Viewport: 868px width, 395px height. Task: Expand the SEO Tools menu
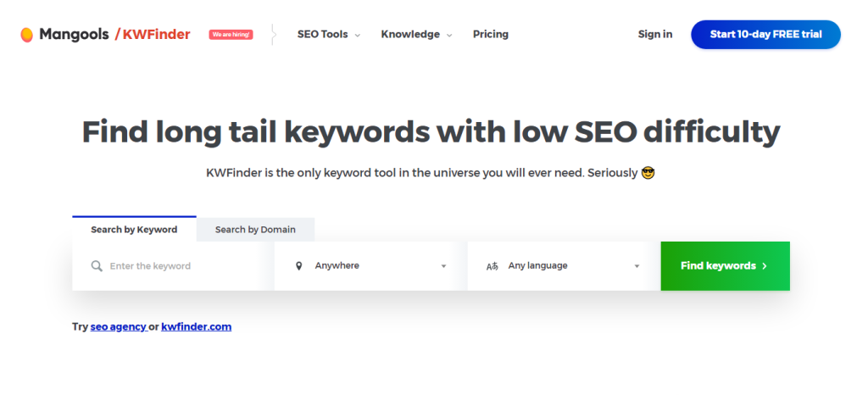[x=329, y=34]
